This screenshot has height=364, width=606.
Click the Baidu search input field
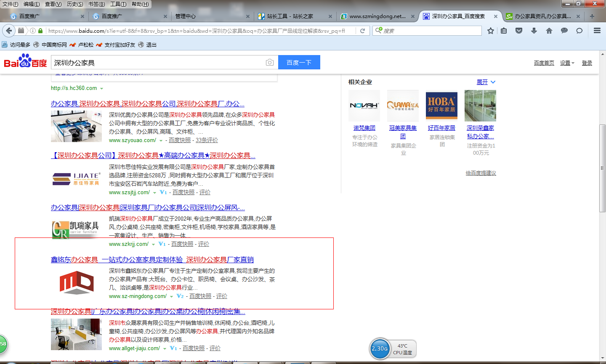tap(158, 63)
